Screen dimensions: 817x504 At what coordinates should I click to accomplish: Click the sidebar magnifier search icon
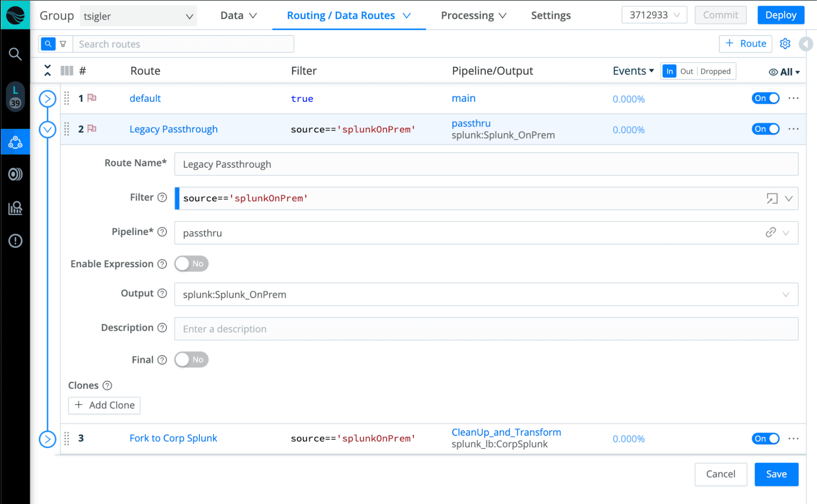[15, 54]
